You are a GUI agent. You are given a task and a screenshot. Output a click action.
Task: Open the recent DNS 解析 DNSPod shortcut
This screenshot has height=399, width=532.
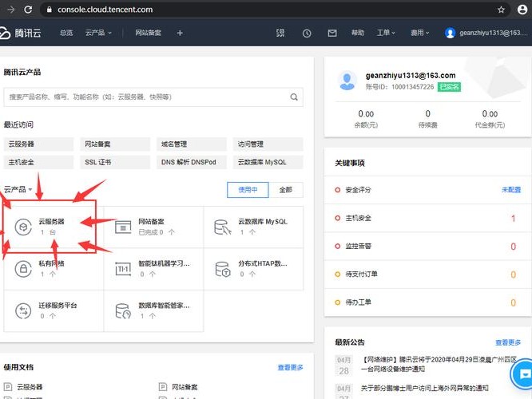pos(192,162)
